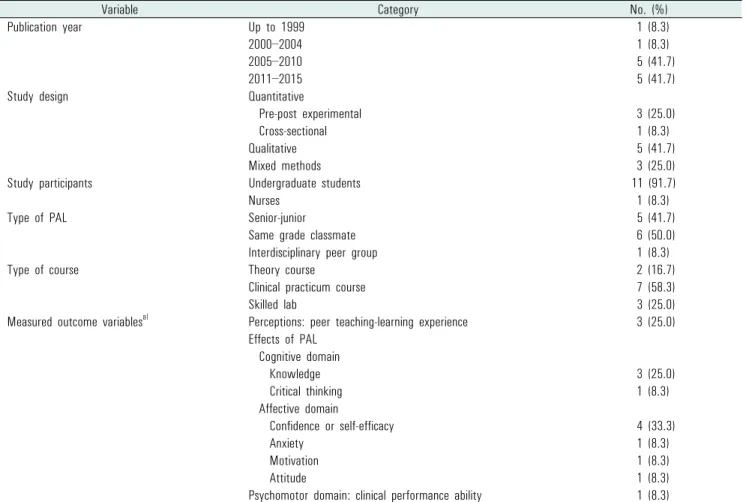Click the 'No. (%)' column header

(648, 10)
